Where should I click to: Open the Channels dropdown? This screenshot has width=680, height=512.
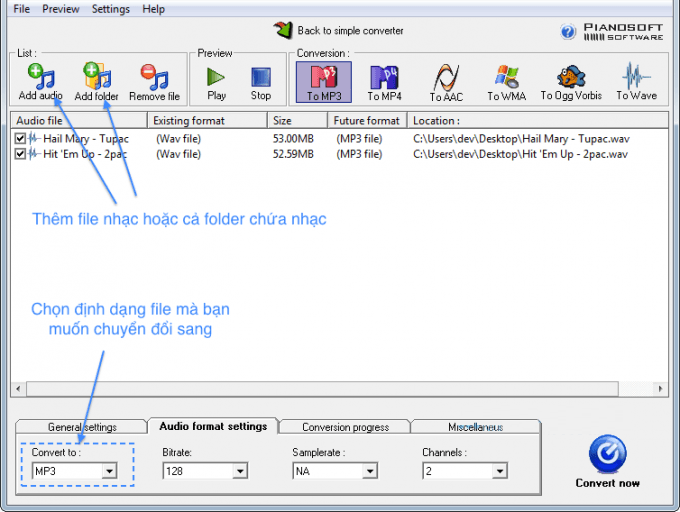[500, 471]
